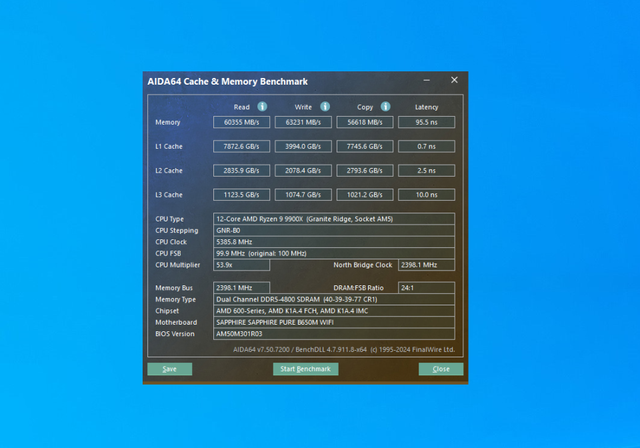This screenshot has width=640, height=448.
Task: Click the L1 Cache Read value
Action: [242, 146]
